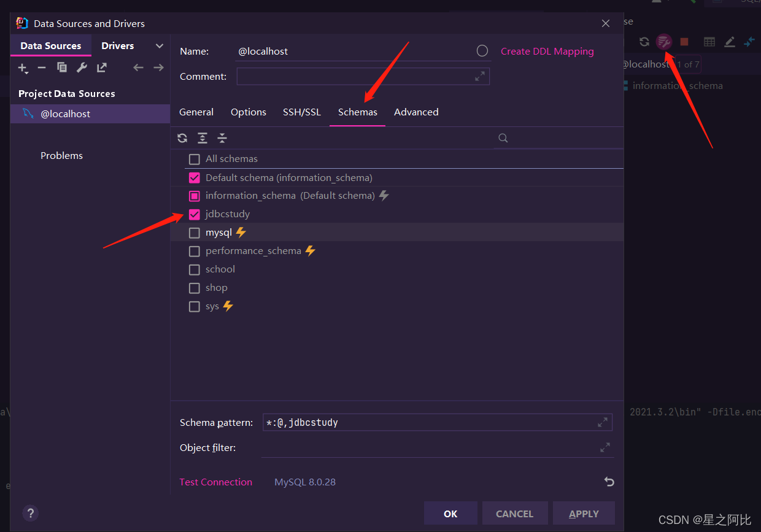Screen dimensions: 761x532
Task: Collapse all schema nodes
Action: [x=222, y=138]
